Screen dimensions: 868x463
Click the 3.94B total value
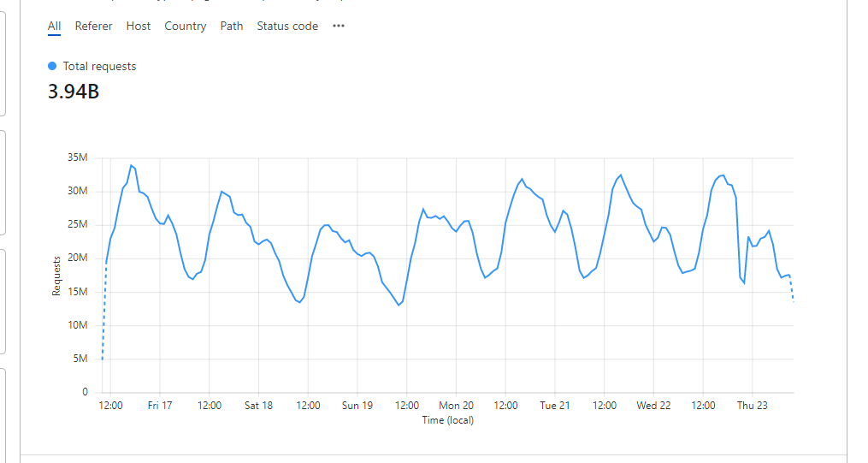click(x=74, y=92)
